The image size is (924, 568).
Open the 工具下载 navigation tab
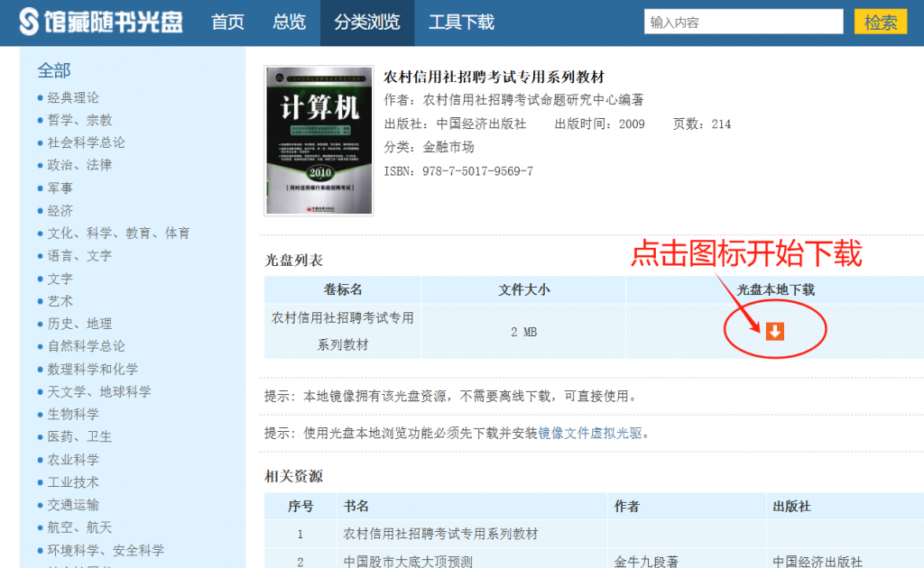[x=461, y=23]
